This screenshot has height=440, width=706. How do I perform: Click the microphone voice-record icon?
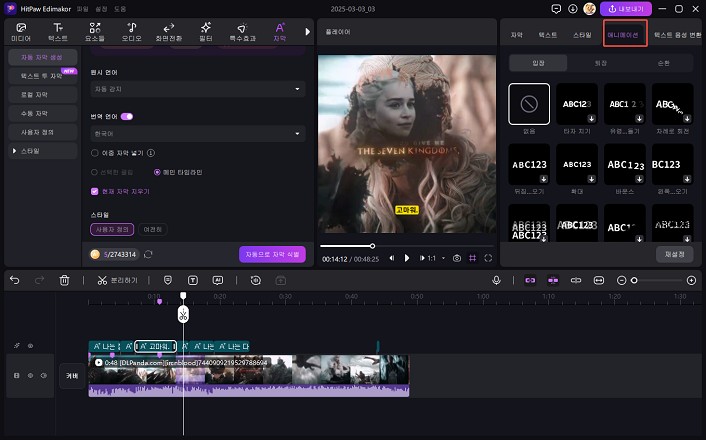point(496,281)
